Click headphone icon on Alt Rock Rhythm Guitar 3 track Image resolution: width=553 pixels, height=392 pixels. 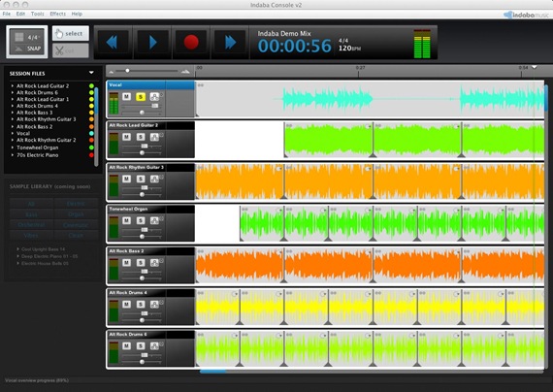pyautogui.click(x=154, y=179)
